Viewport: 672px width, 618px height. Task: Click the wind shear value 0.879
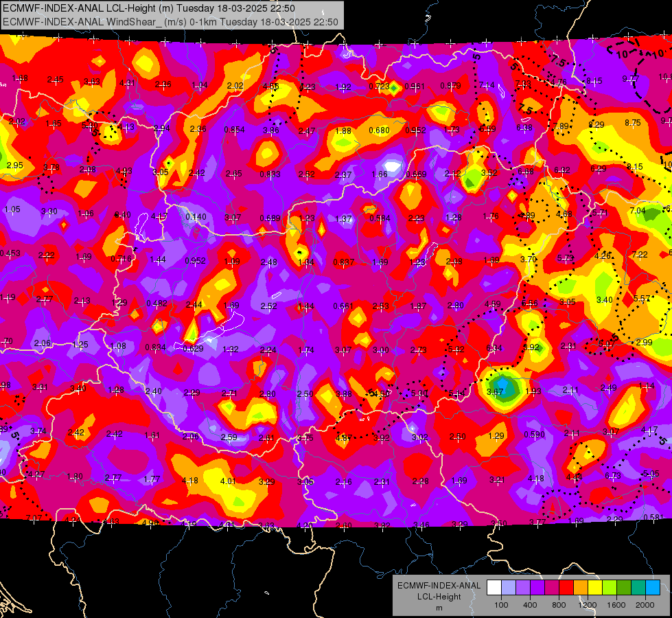pos(450,86)
